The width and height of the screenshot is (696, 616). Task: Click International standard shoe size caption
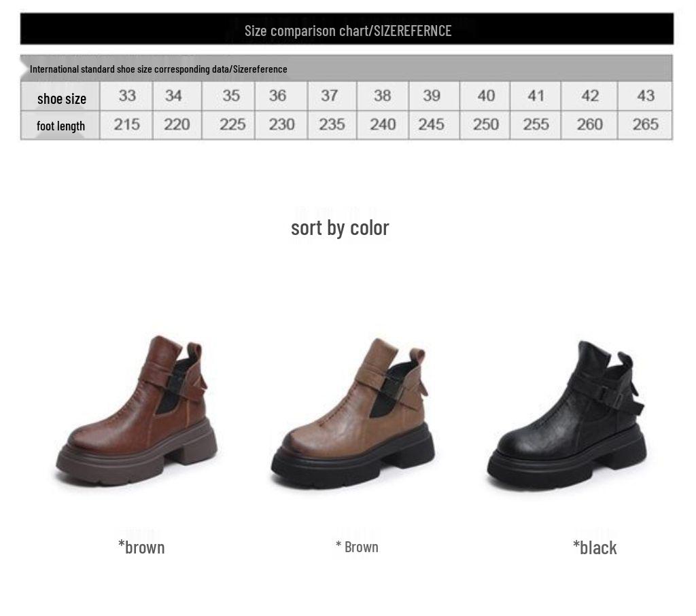click(x=158, y=69)
